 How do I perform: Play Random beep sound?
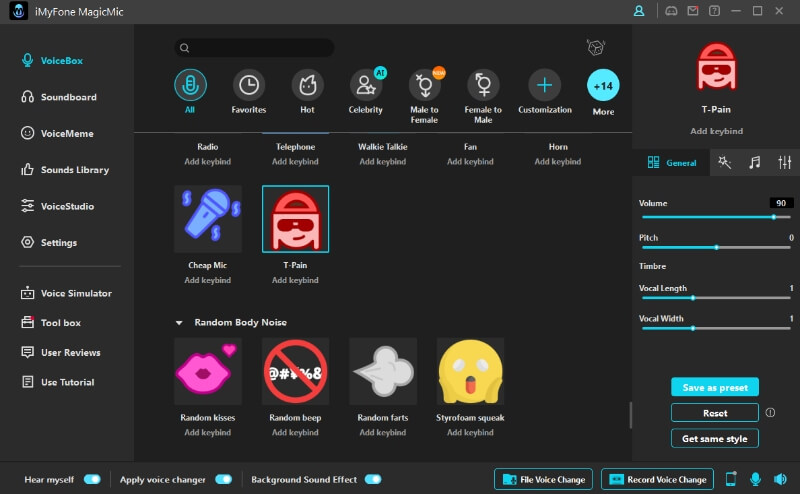click(295, 372)
